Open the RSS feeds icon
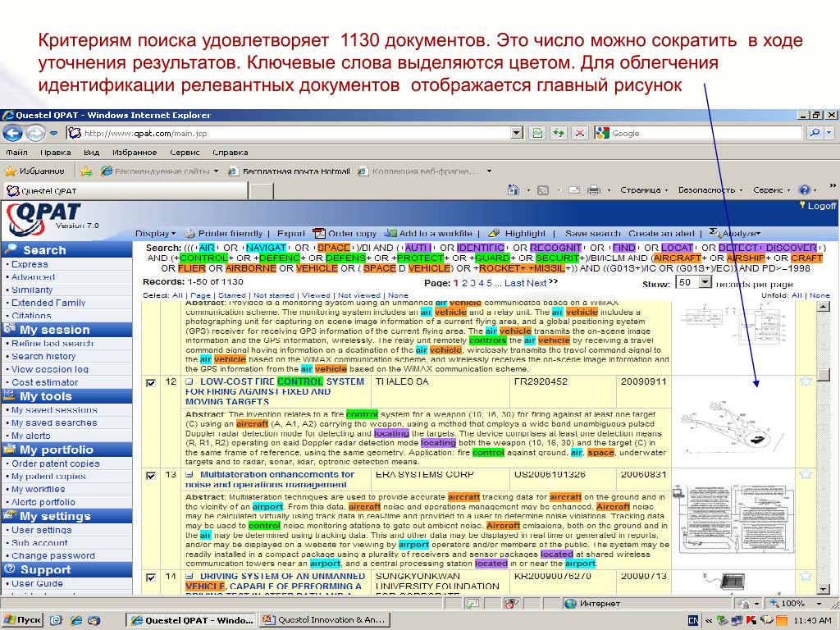 (x=543, y=189)
